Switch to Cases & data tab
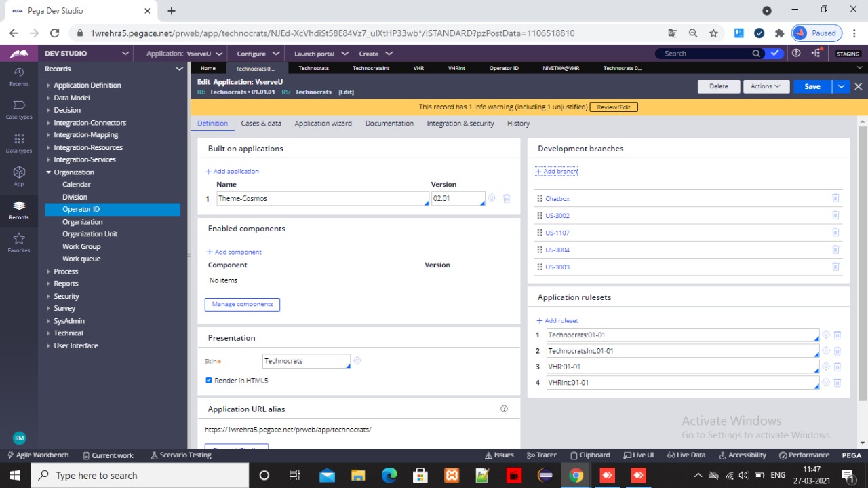 (261, 124)
